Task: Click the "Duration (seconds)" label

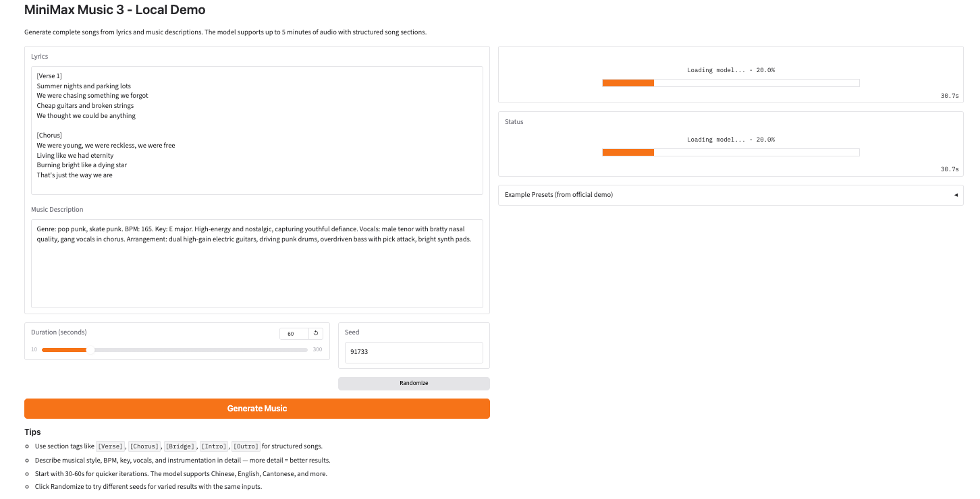Action: (x=59, y=332)
